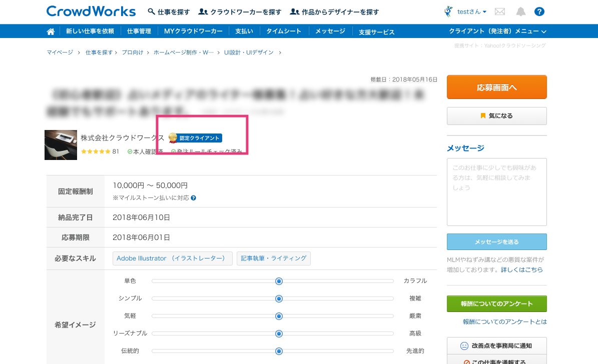Image resolution: width=598 pixels, height=364 pixels.
Task: Click the CrowdWorks logo
Action: pyautogui.click(x=91, y=11)
